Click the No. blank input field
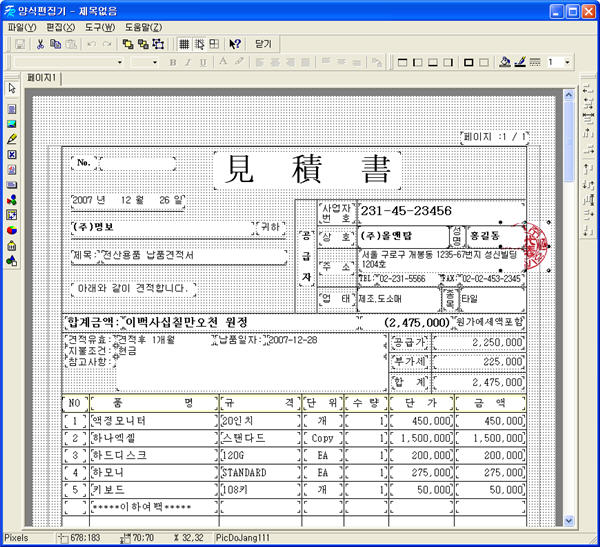Image resolution: width=600 pixels, height=547 pixels. (137, 163)
